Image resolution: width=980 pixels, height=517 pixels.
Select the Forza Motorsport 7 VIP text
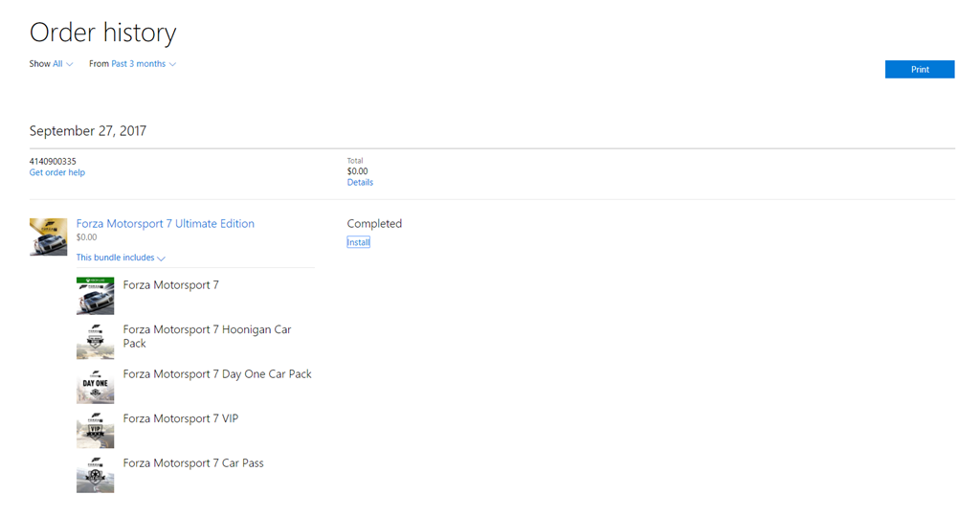click(x=181, y=418)
